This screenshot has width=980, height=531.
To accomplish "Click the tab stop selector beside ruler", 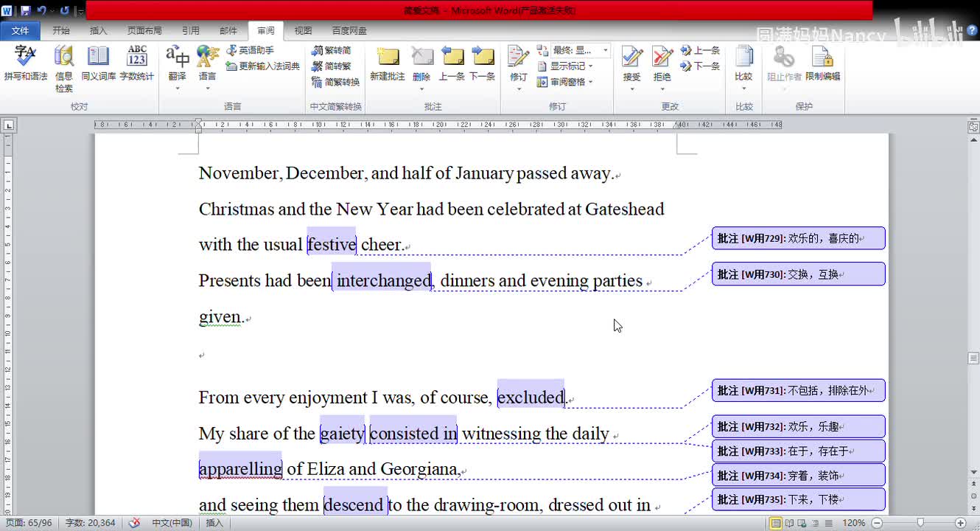I will click(8, 125).
